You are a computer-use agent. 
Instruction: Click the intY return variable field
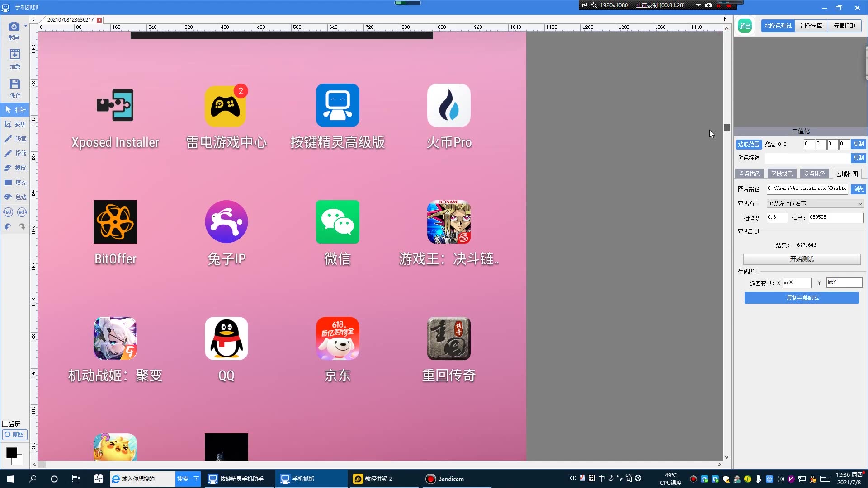[844, 283]
